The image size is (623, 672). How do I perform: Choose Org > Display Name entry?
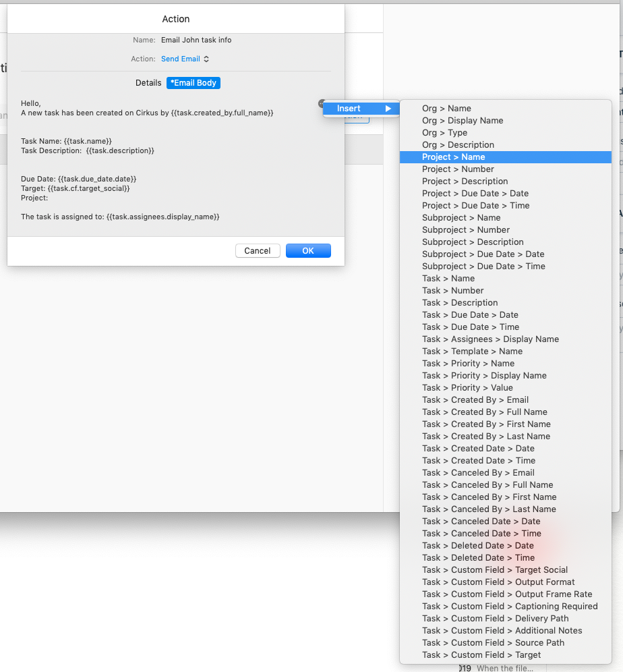(x=464, y=120)
